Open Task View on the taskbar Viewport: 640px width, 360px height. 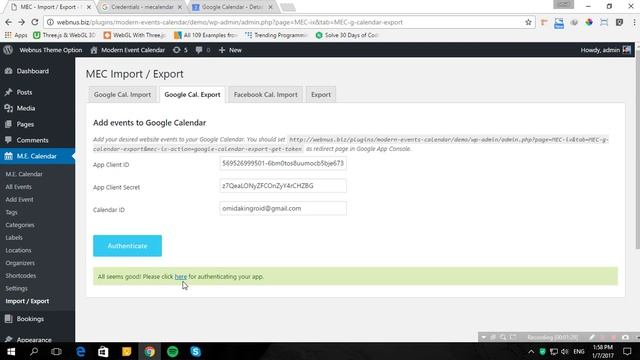[56, 351]
